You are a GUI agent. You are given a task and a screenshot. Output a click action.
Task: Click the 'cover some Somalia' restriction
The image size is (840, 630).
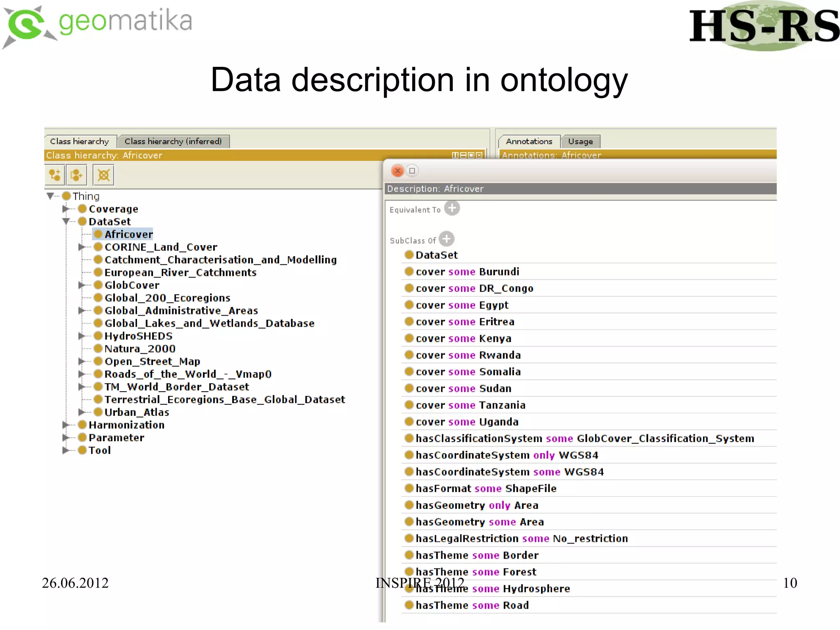click(589, 371)
